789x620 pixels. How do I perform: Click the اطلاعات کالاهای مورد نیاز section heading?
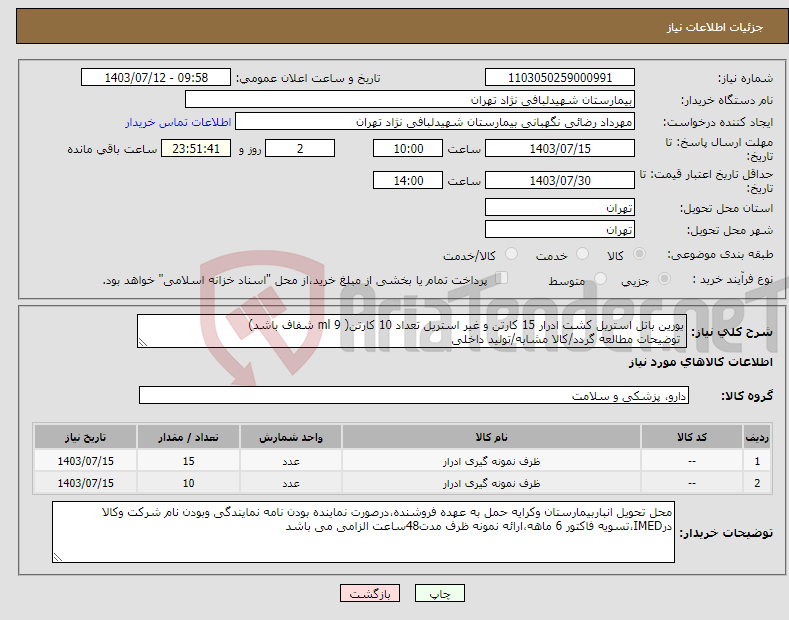(700, 362)
